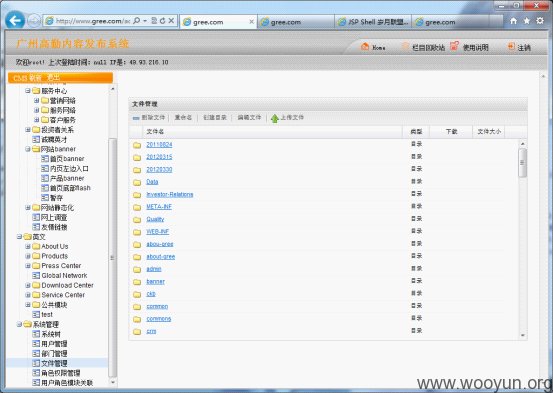Collapse the 系统管理 tree node

19,324
